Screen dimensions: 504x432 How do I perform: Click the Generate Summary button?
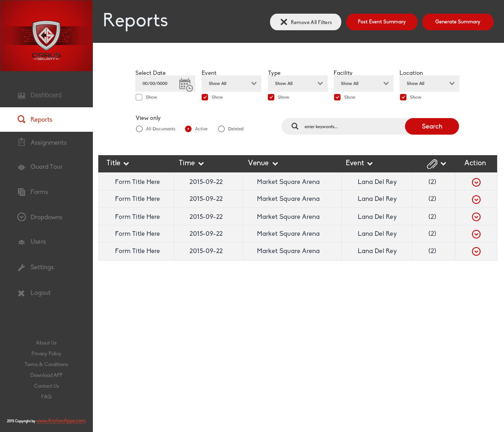(x=458, y=22)
